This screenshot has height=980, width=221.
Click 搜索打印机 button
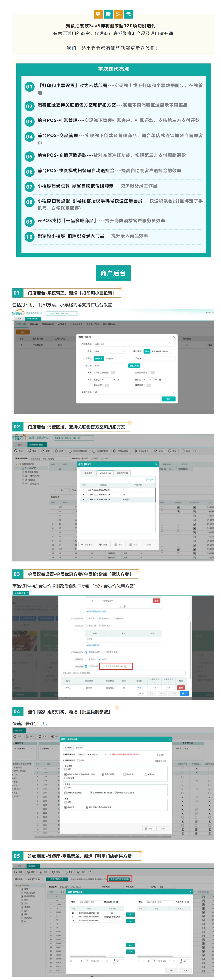(x=134, y=366)
